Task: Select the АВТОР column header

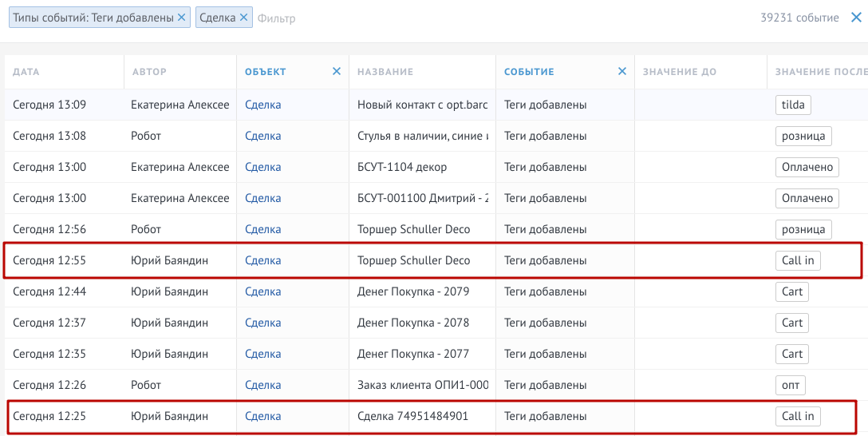Action: [149, 72]
